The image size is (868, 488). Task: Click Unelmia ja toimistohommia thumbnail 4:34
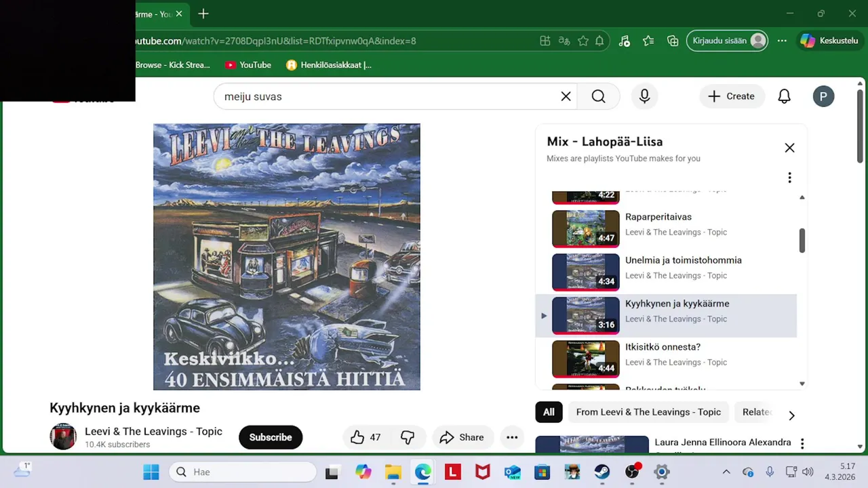[x=586, y=272]
